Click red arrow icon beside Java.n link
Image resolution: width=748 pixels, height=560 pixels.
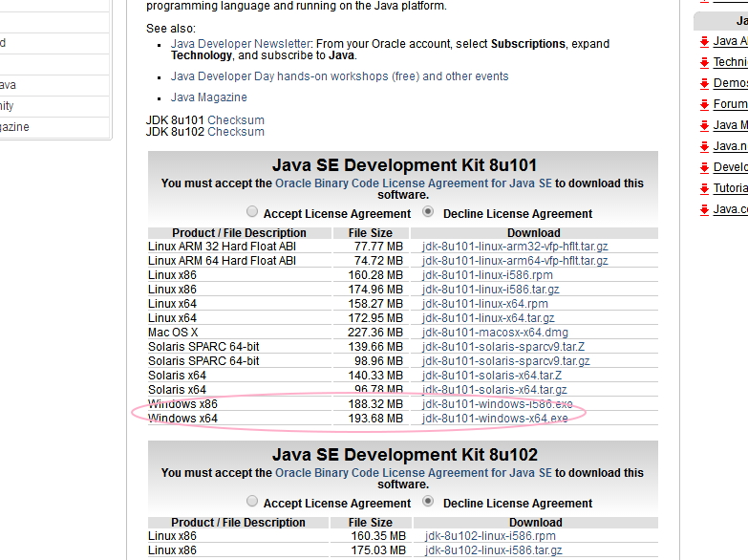[705, 146]
